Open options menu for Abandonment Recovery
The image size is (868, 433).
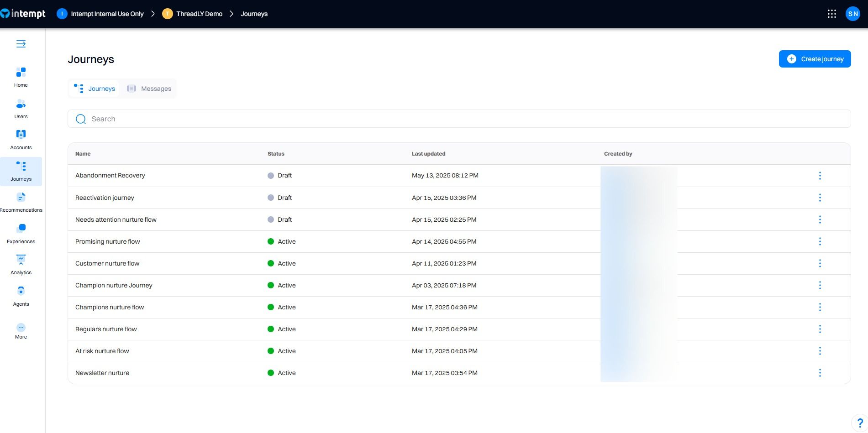(820, 176)
